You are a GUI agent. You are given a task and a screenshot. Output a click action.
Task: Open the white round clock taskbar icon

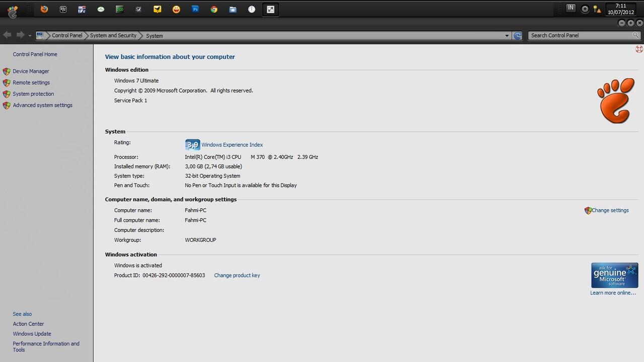[252, 9]
